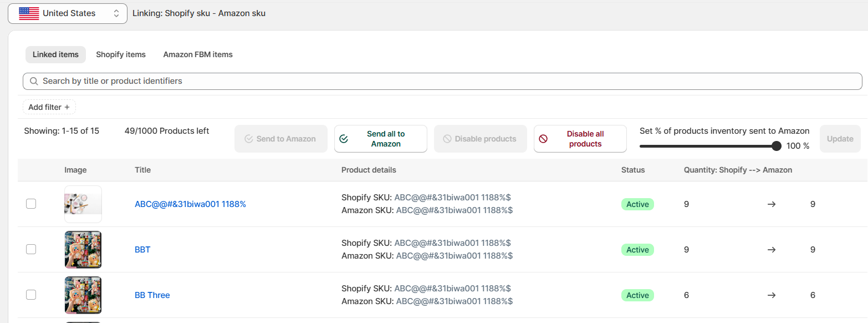This screenshot has height=323, width=868.
Task: Open the Amazon FBM items tab
Action: 198,54
